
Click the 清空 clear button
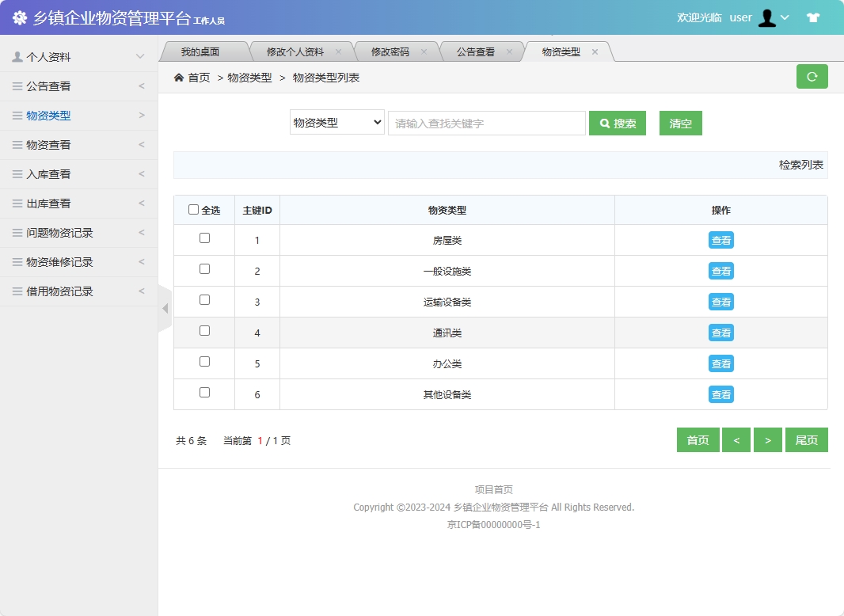point(680,123)
